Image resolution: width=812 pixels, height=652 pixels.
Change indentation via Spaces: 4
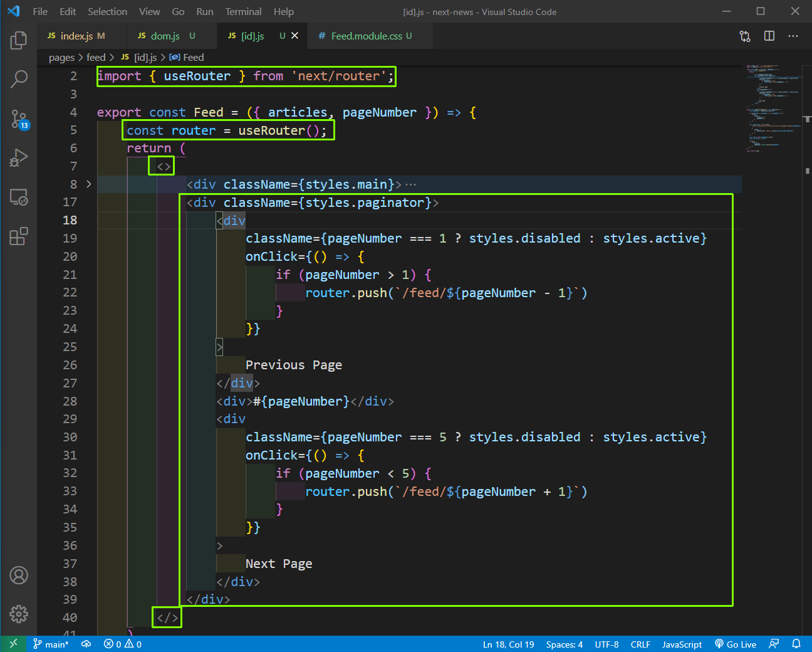click(x=564, y=644)
